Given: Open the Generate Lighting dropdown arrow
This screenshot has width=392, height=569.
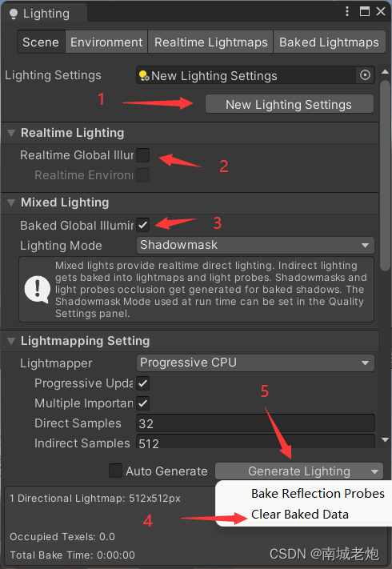Looking at the screenshot, I should point(375,471).
